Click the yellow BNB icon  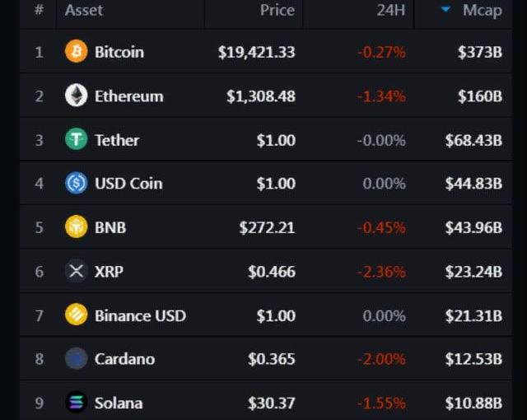[77, 226]
